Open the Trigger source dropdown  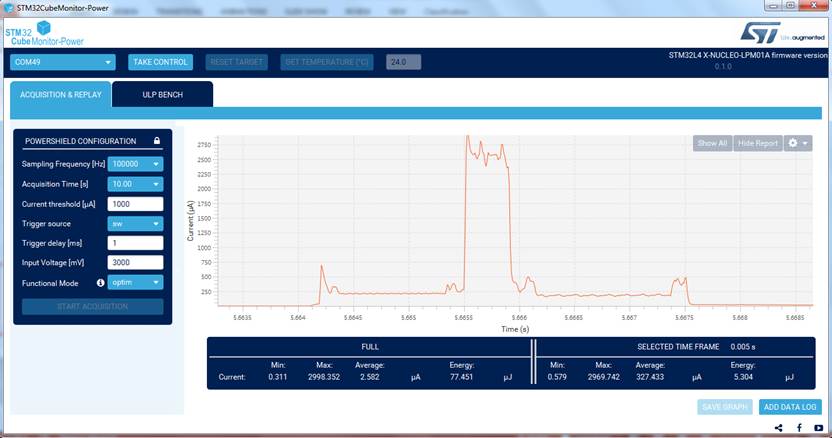pos(135,224)
